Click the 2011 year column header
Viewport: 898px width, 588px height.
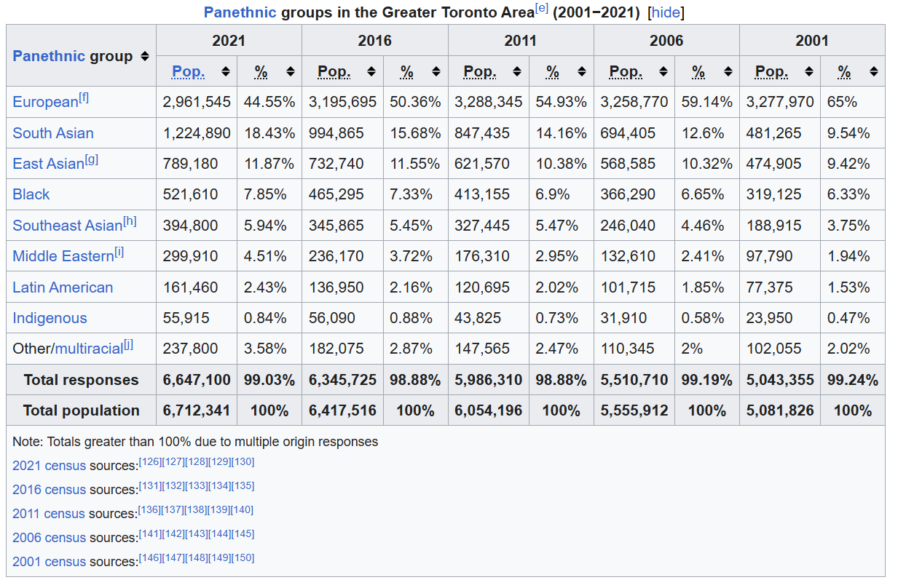point(521,41)
